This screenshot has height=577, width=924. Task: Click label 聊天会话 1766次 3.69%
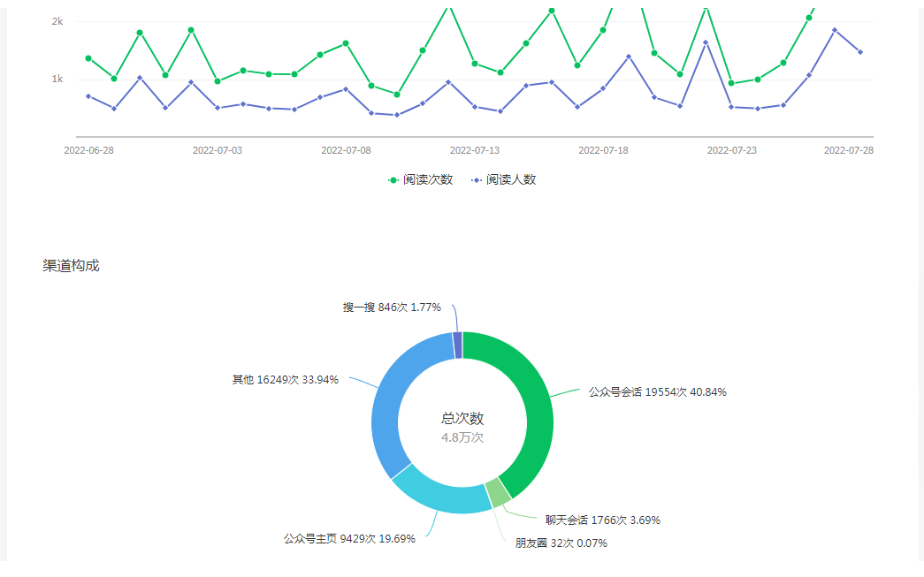602,520
